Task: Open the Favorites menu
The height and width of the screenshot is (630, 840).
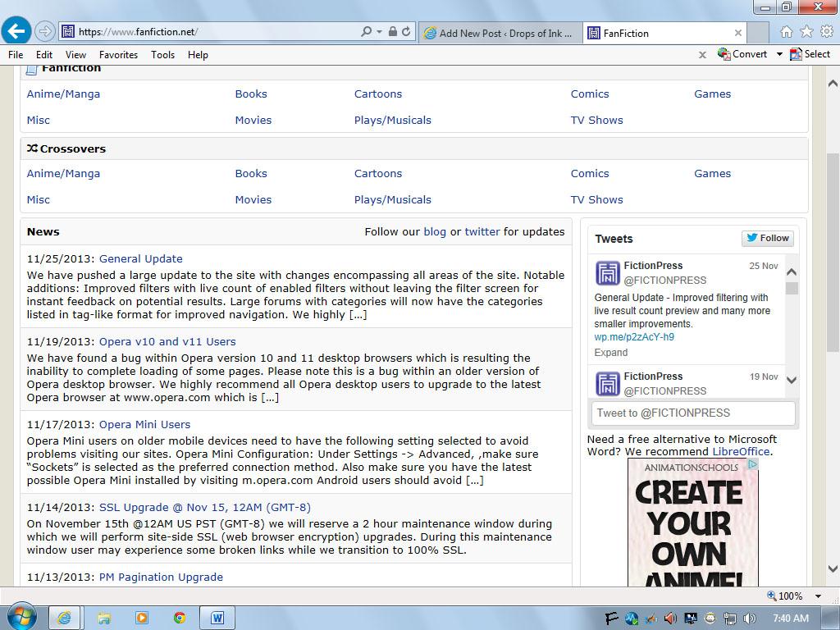Action: [x=118, y=55]
